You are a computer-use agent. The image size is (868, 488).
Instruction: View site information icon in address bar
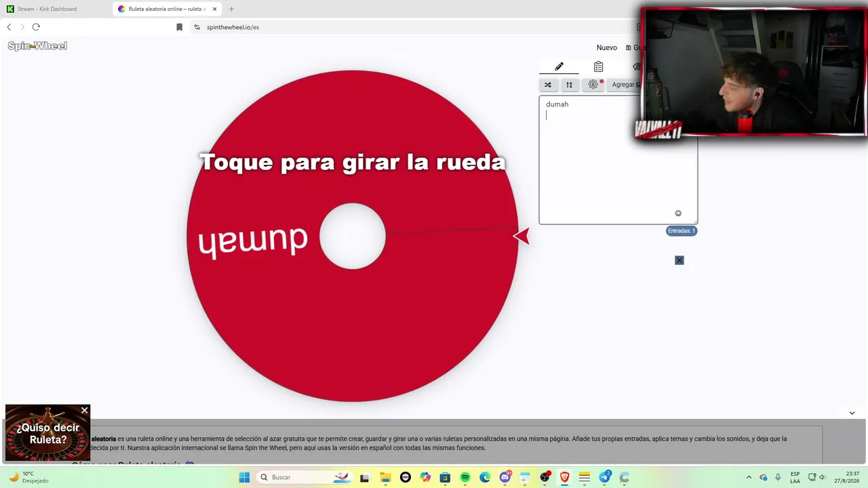197,27
